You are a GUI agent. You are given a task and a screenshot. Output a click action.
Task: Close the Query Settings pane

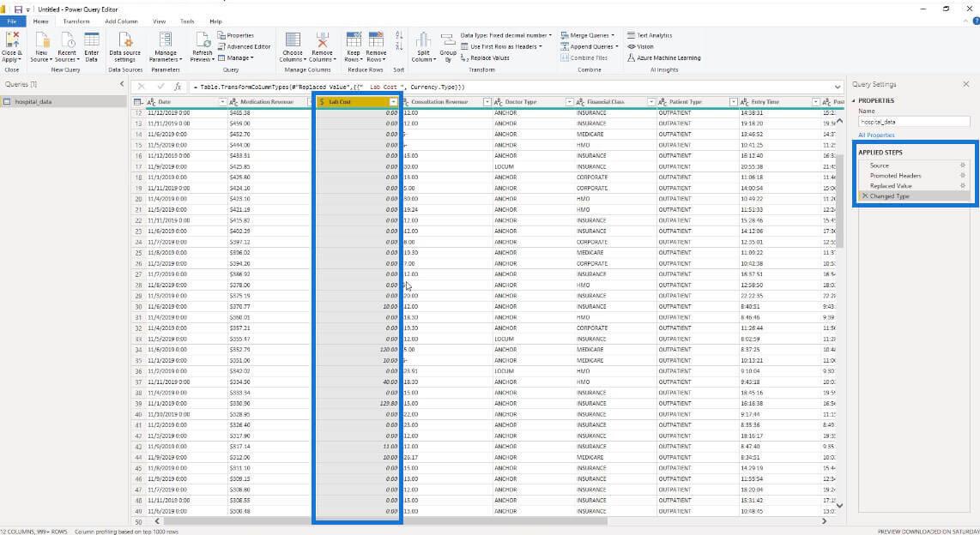965,84
